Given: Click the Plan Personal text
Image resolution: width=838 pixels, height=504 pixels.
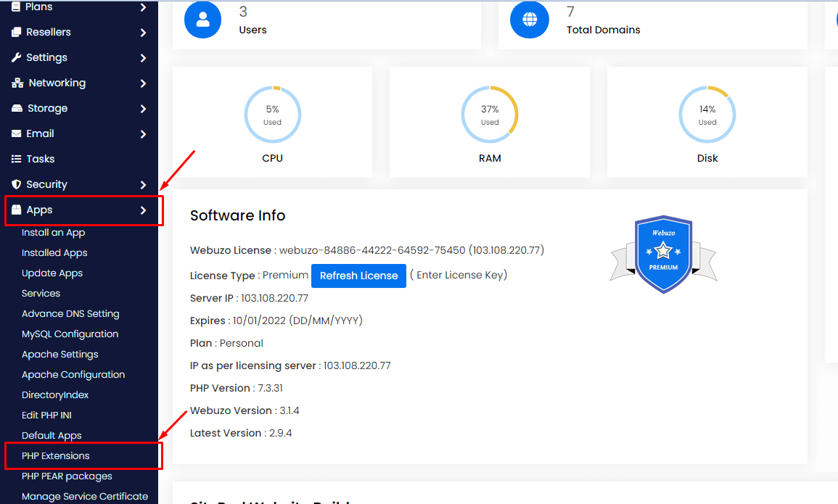Looking at the screenshot, I should point(226,343).
